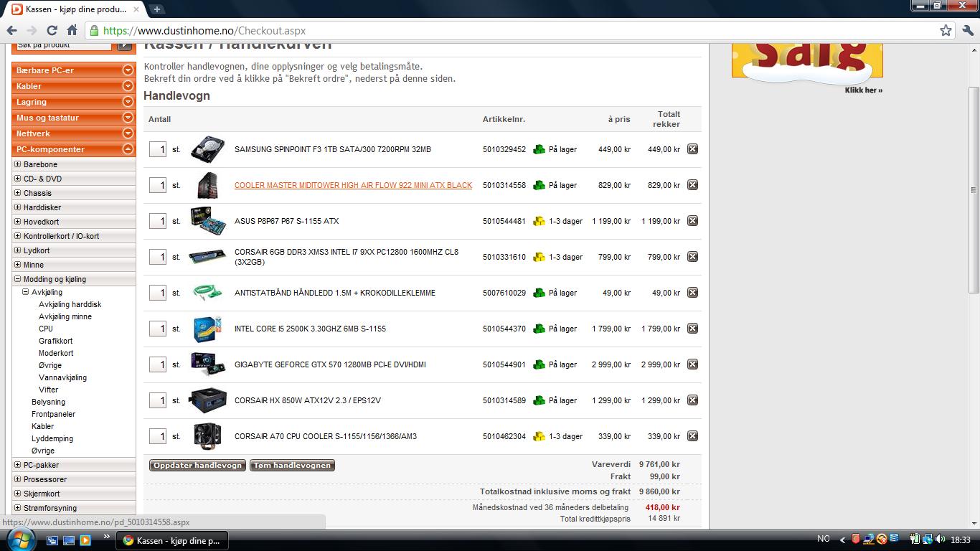Open the Belysning subcategory
Viewport: 980px width, 551px height.
pos(48,402)
